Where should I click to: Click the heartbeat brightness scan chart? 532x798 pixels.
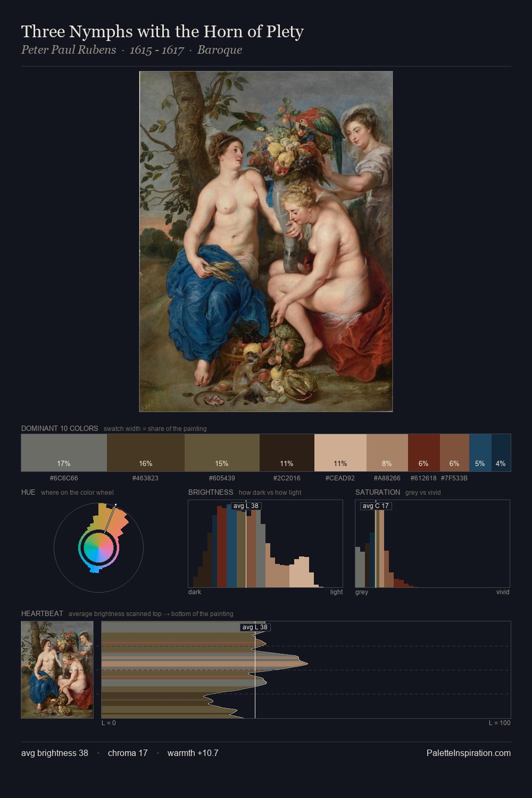(306, 670)
